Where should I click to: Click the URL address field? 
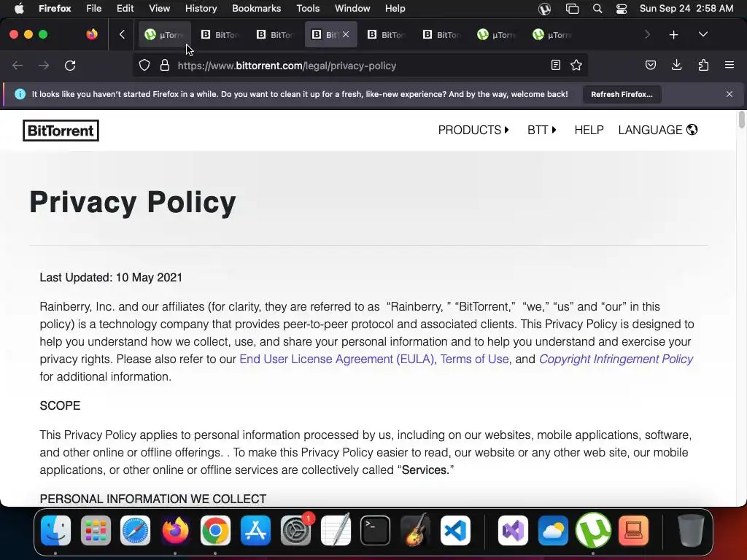(362, 66)
